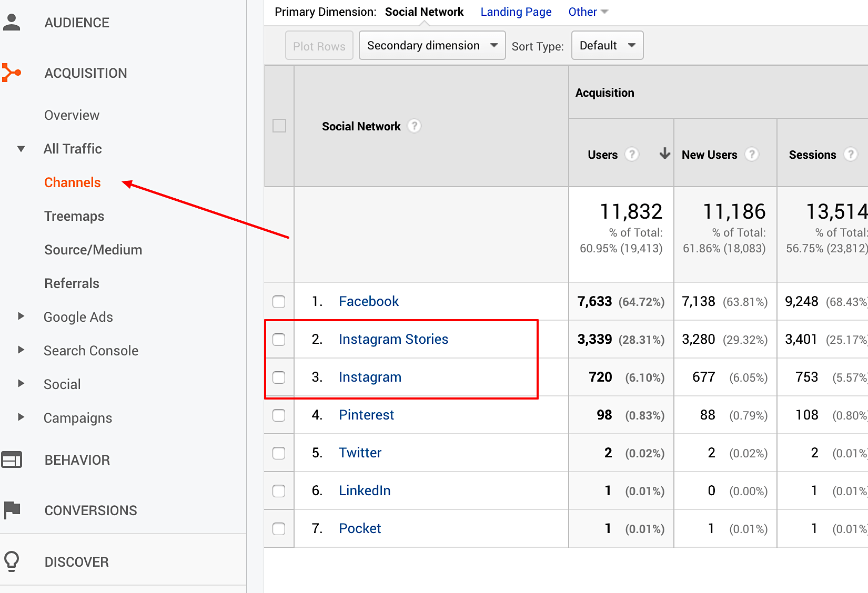
Task: Click the Search Console menu label
Action: [91, 351]
